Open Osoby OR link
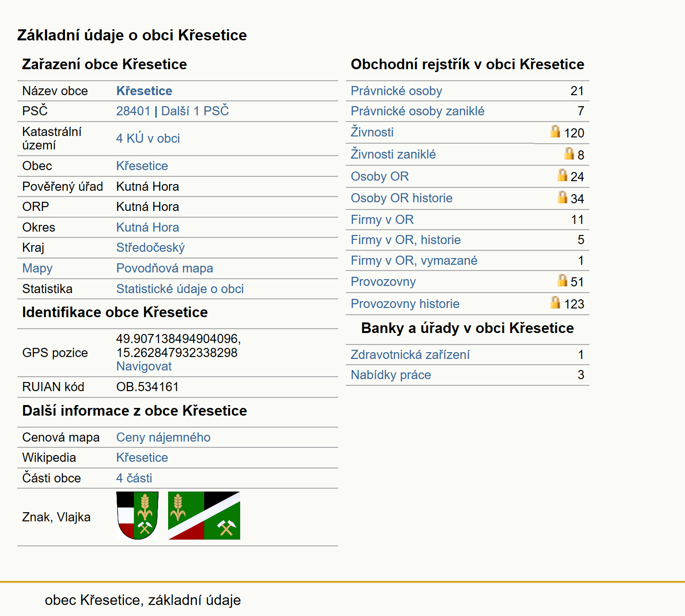685x616 pixels. pos(380,176)
